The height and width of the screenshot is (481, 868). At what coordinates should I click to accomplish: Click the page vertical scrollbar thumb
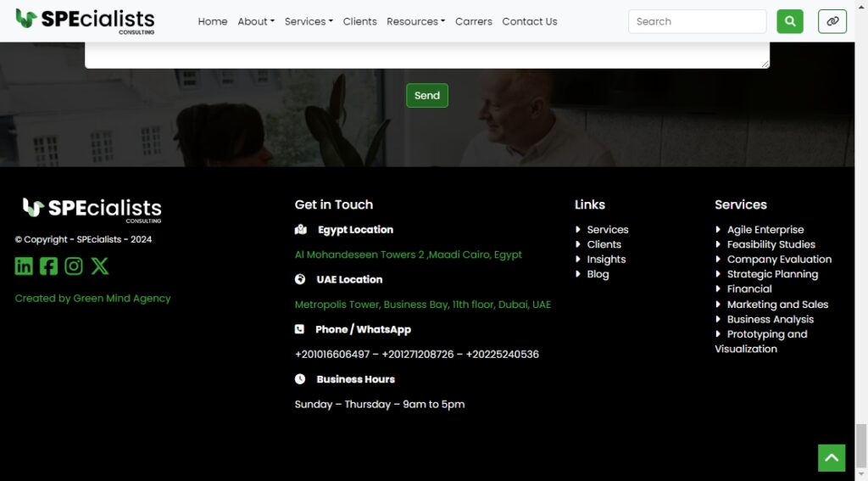(861, 445)
